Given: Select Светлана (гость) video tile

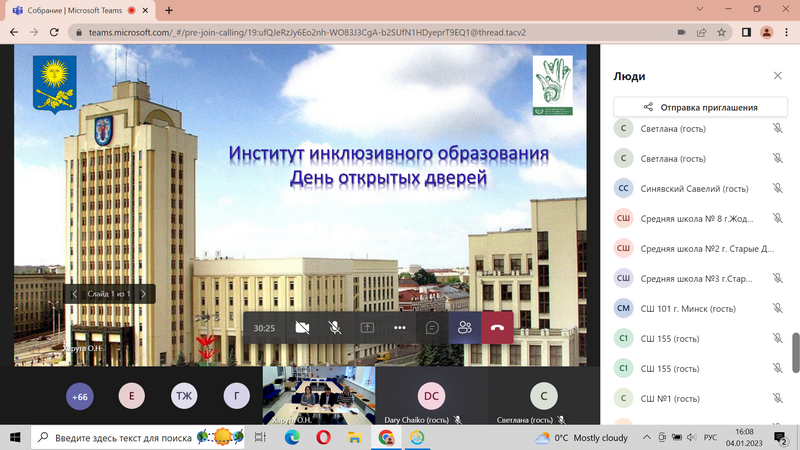Looking at the screenshot, I should coord(543,395).
